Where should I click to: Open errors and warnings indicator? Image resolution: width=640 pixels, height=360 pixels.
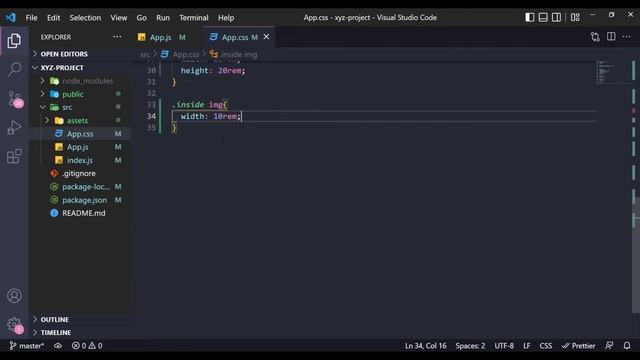87,346
